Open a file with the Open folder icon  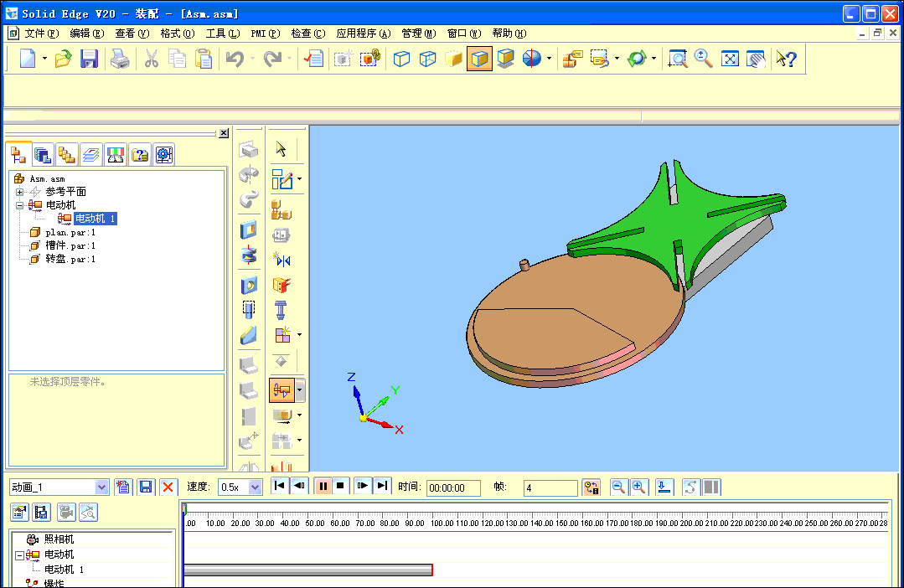pyautogui.click(x=63, y=59)
